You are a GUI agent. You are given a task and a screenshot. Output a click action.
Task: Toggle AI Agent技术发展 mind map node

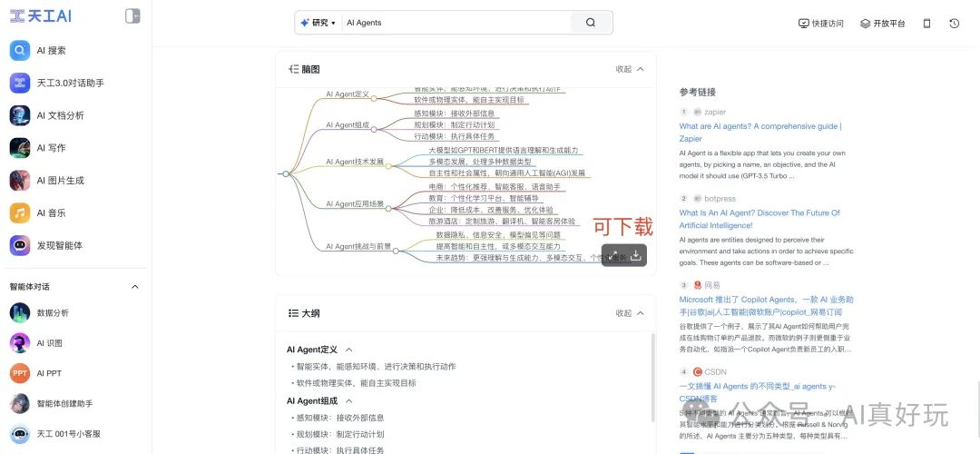click(x=387, y=166)
